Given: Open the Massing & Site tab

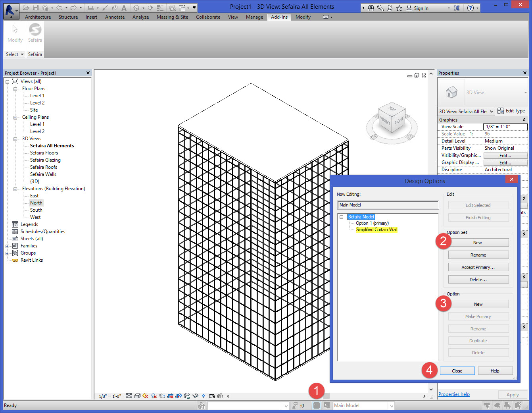Looking at the screenshot, I should click(172, 17).
